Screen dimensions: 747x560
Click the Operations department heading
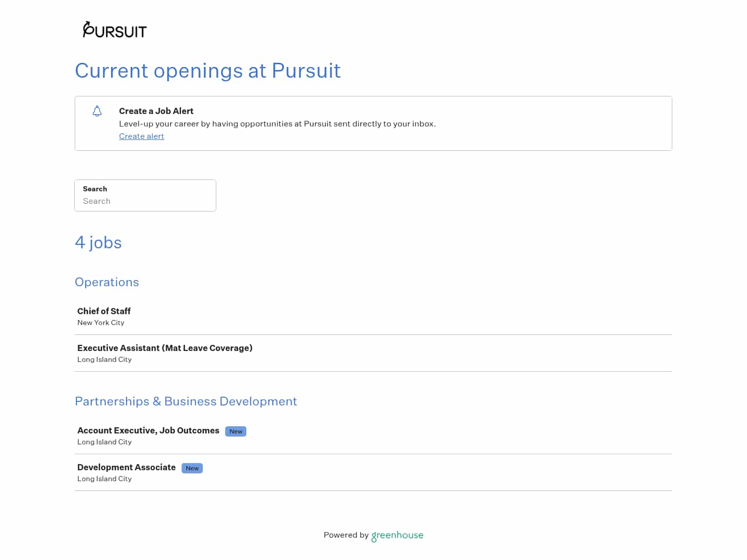(107, 282)
